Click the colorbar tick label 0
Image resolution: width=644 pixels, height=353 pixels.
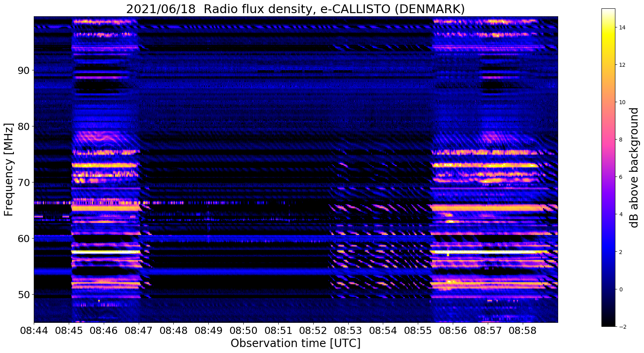pyautogui.click(x=621, y=289)
